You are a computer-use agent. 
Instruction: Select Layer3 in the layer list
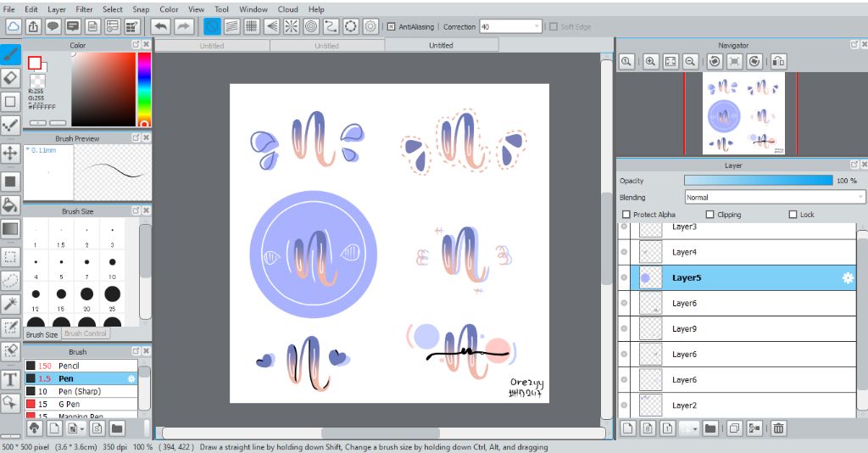(744, 228)
